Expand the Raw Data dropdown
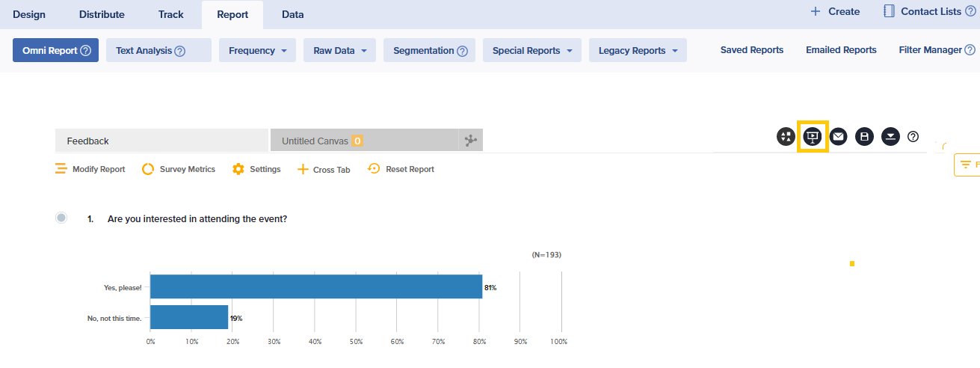This screenshot has height=368, width=980. 339,51
